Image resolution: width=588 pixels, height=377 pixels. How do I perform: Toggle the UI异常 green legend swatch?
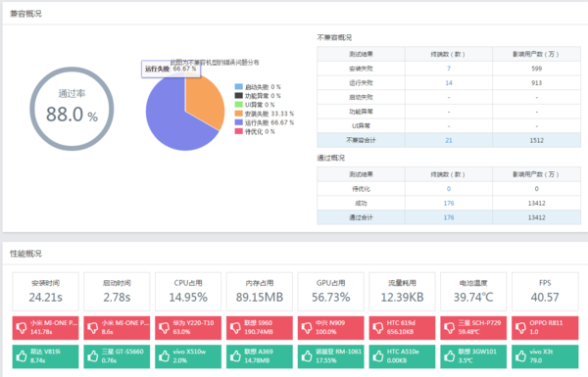click(x=238, y=104)
